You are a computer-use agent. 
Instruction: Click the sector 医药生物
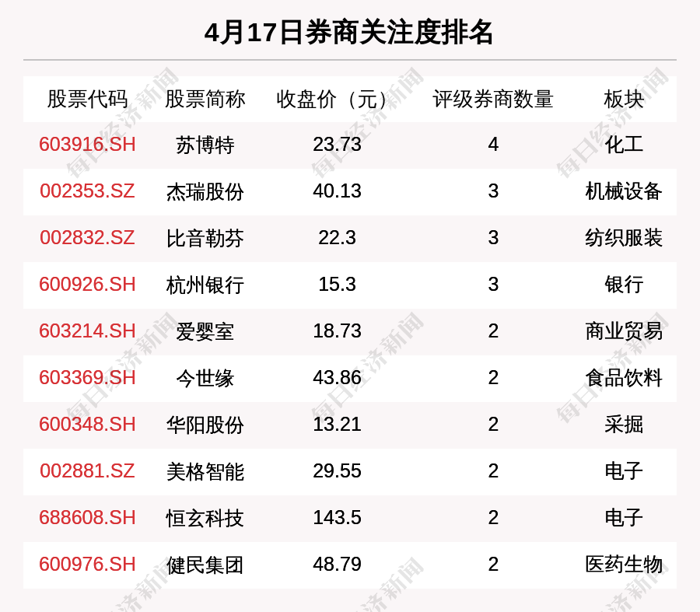pos(624,565)
